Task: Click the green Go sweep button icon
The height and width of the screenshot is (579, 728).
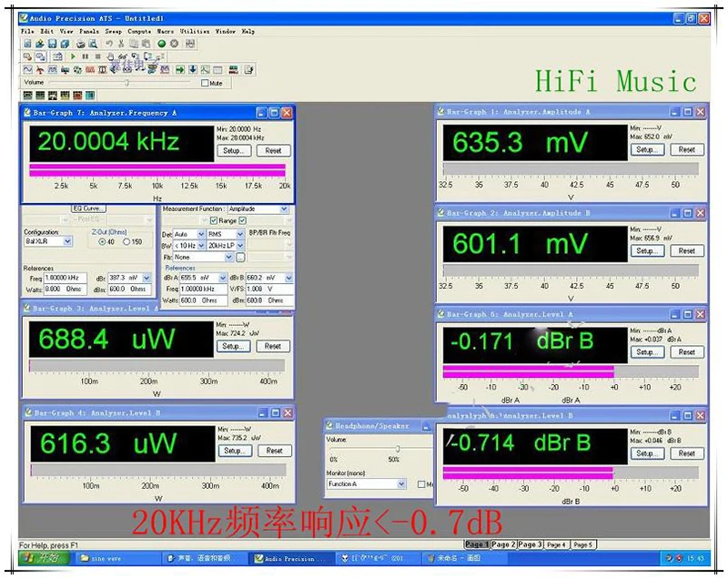Action: click(162, 44)
